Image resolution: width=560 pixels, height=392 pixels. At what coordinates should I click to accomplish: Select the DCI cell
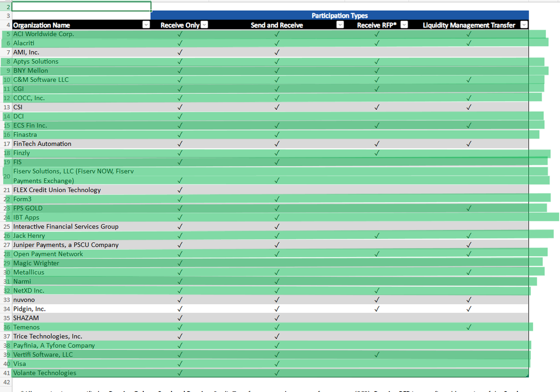(x=81, y=116)
